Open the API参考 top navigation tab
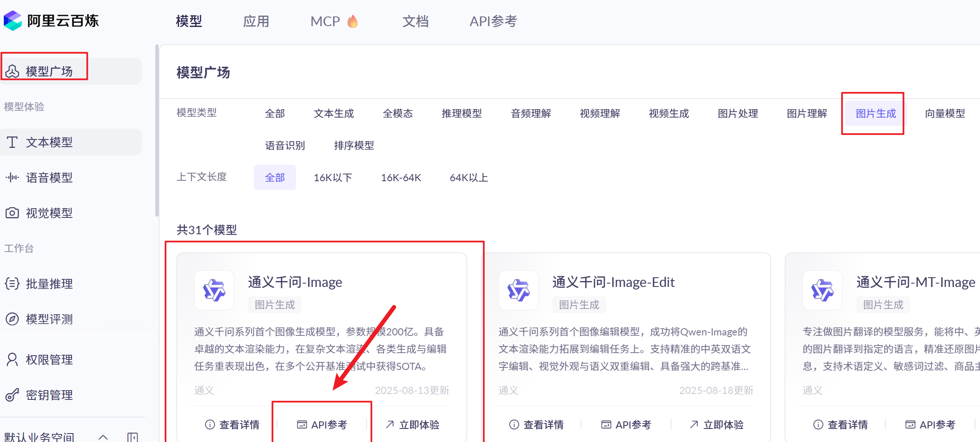Image resolution: width=980 pixels, height=442 pixels. tap(493, 21)
